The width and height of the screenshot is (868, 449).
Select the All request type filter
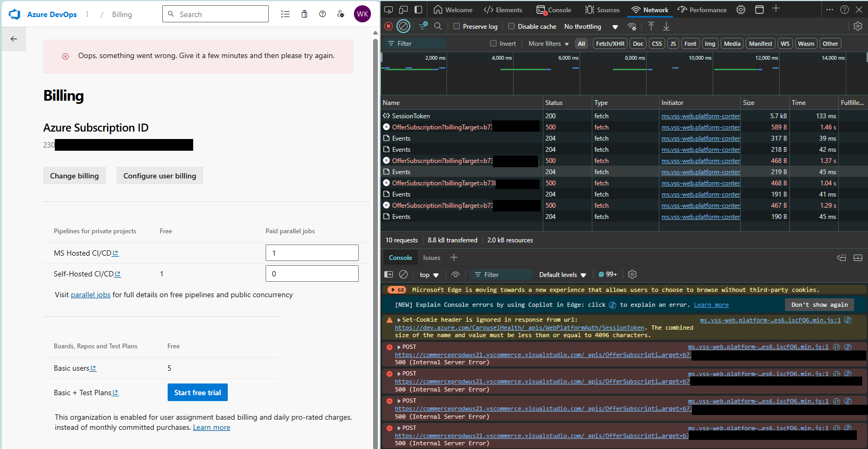click(x=581, y=44)
